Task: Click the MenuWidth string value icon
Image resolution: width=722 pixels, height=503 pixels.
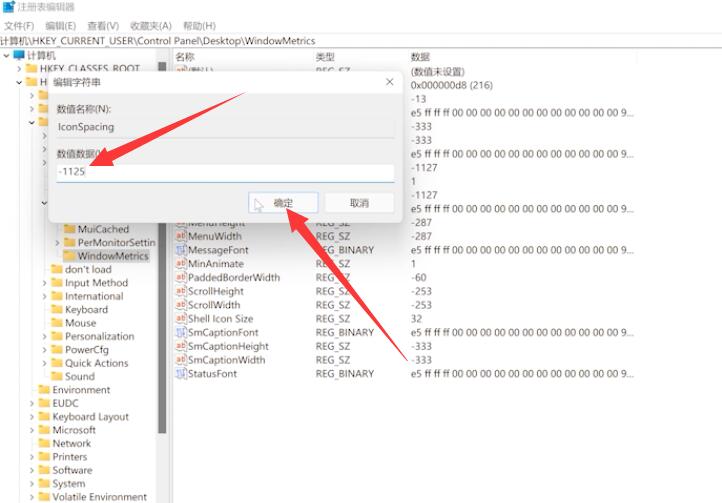Action: (x=181, y=236)
